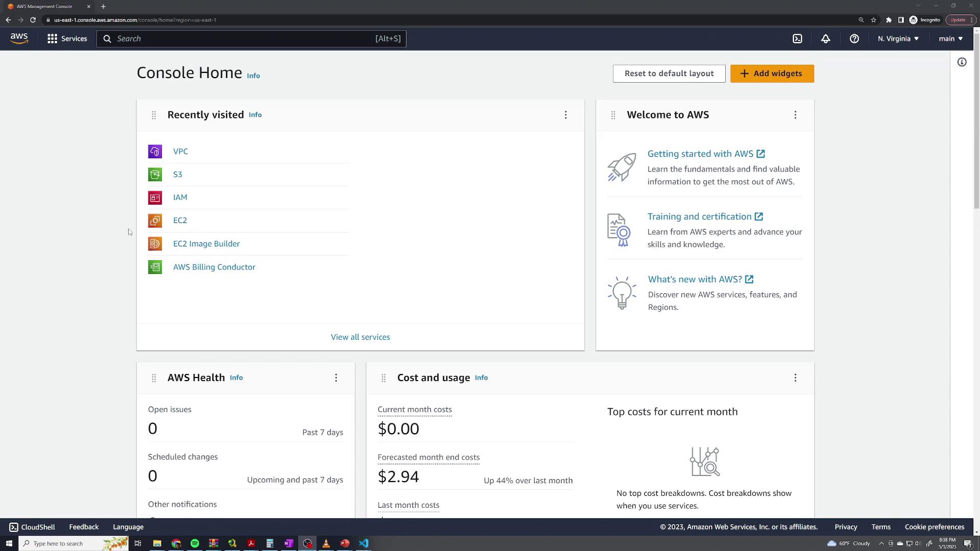Switch to AWS Management Console browser tab

44,7
